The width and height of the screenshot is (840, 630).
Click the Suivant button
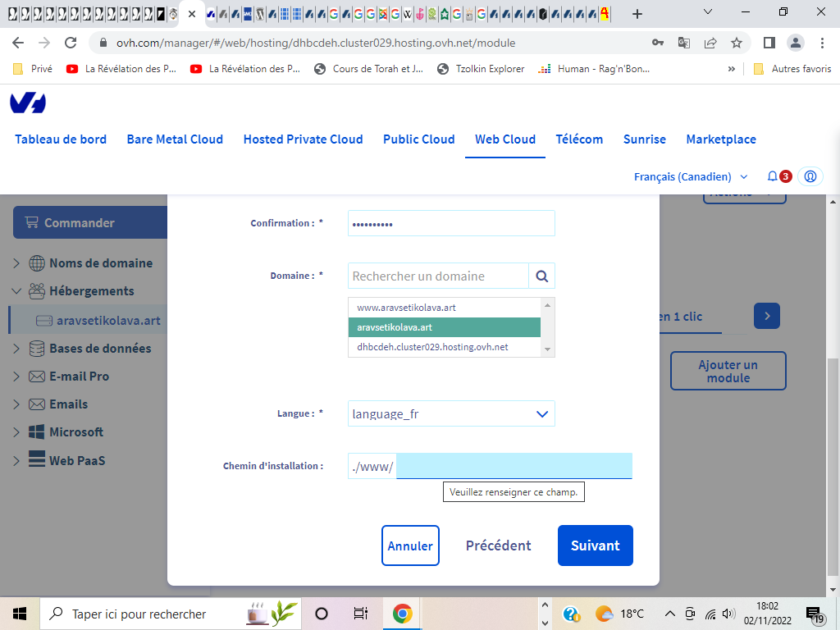[x=595, y=546]
